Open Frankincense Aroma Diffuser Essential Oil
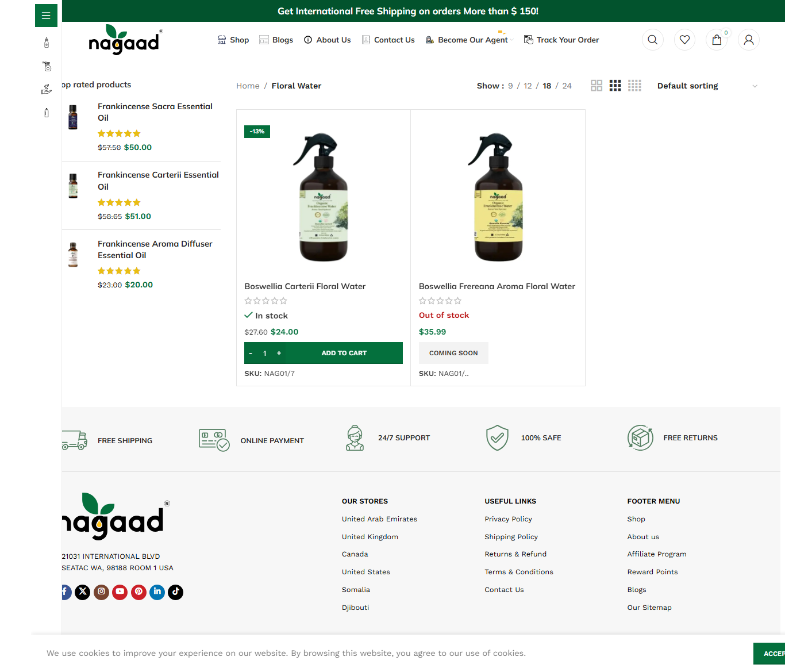Viewport: 785px width, 672px height. [155, 249]
